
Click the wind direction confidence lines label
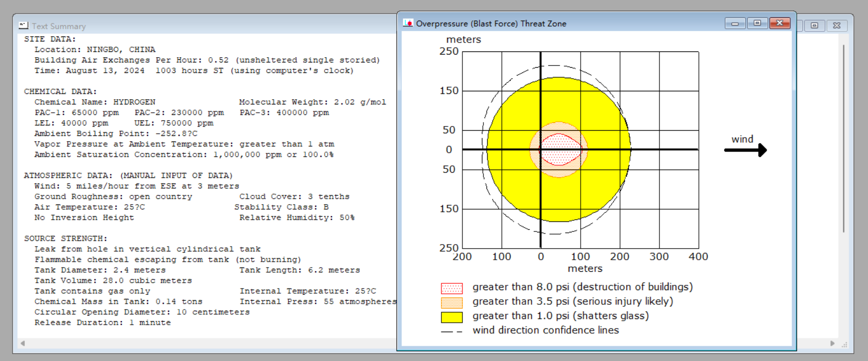(546, 330)
